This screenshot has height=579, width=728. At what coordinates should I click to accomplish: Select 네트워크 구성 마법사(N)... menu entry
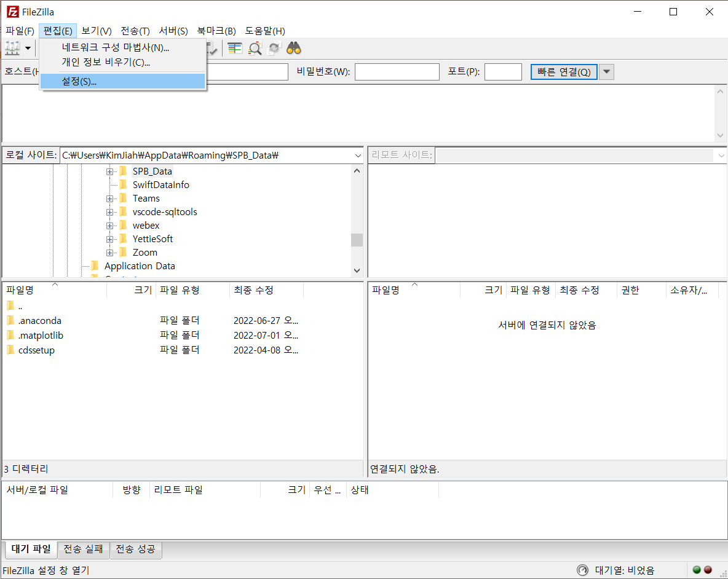coord(122,47)
